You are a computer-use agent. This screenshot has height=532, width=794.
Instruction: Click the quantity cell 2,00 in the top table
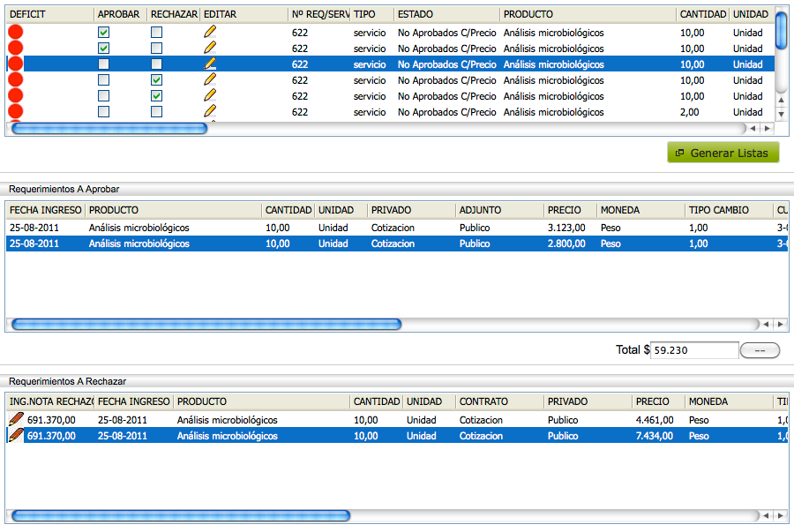click(689, 112)
